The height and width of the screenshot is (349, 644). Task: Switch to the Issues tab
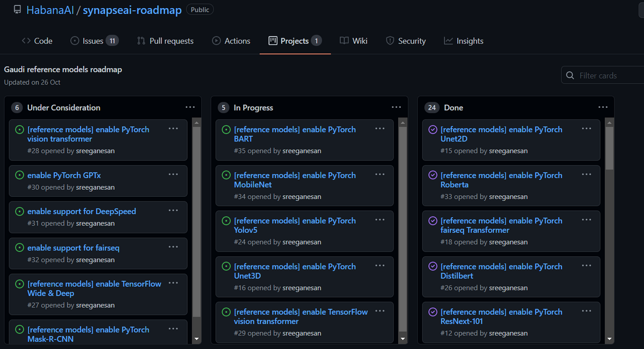(94, 41)
